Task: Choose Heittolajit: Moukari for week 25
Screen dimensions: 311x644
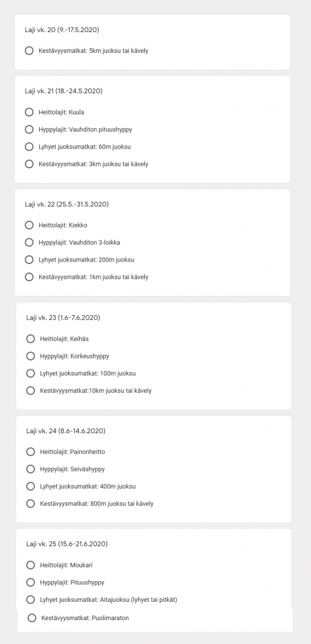Action: 30,565
